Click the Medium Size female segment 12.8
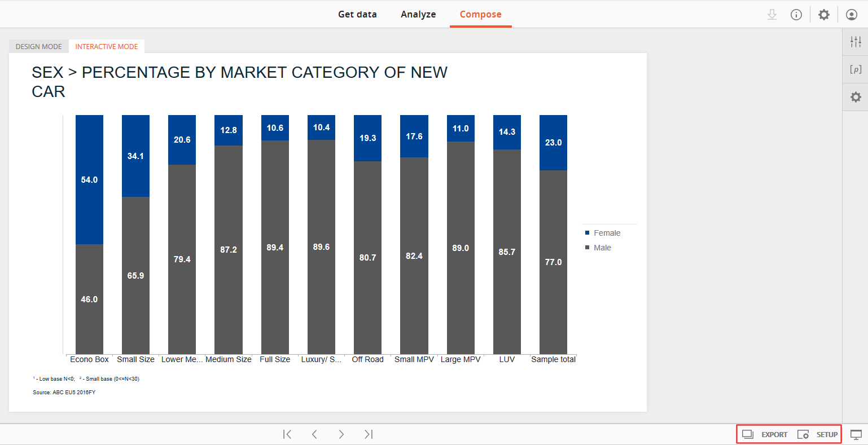The height and width of the screenshot is (445, 868). click(x=229, y=130)
